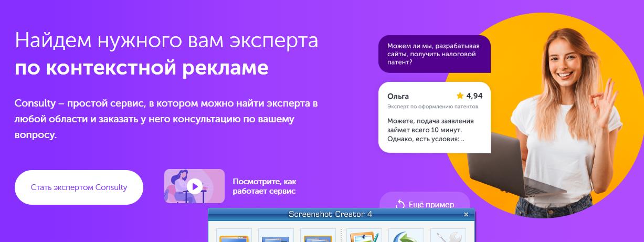Click the 'Стать экспертом Consulty' button
The height and width of the screenshot is (242, 644).
tap(79, 187)
